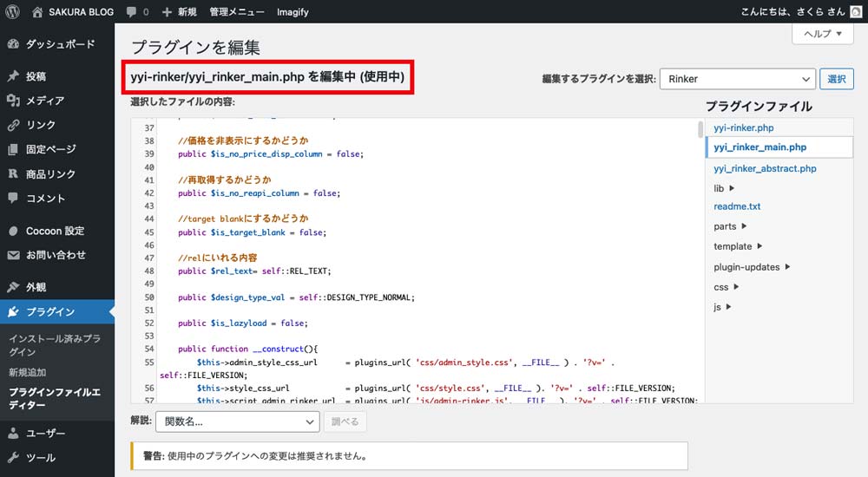Click the 投稿 pin icon
This screenshot has width=868, height=477.
(13, 76)
